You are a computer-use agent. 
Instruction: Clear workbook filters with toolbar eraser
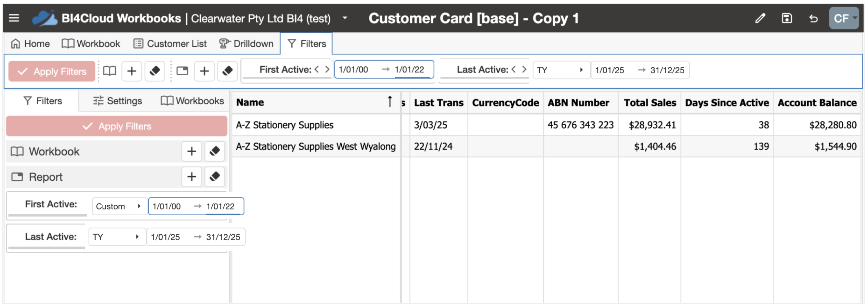155,71
